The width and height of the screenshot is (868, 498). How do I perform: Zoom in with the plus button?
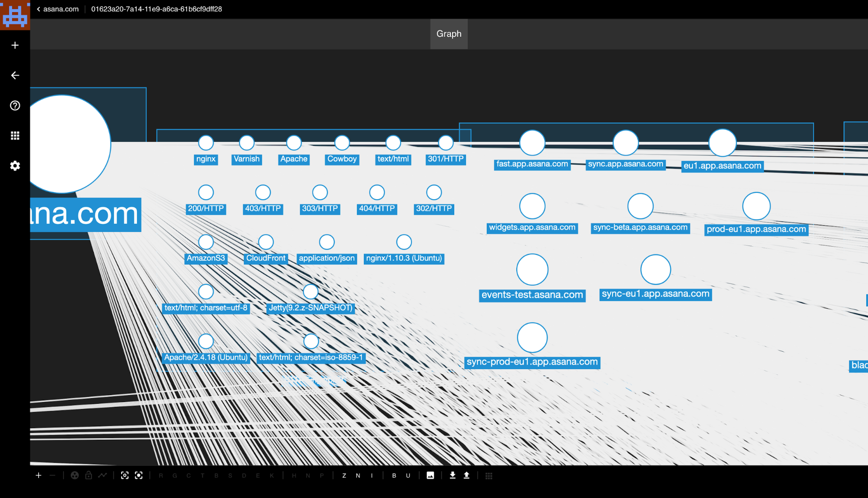[38, 475]
